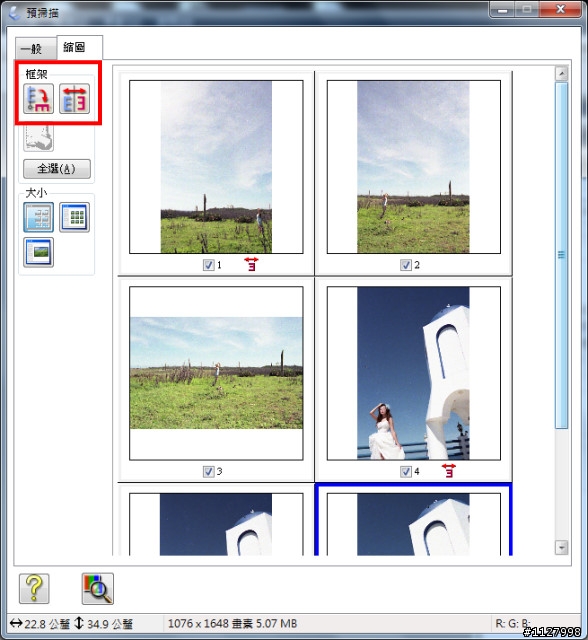Click the mirror indicator under thumbnail 4
This screenshot has width=588, height=640.
click(x=449, y=471)
